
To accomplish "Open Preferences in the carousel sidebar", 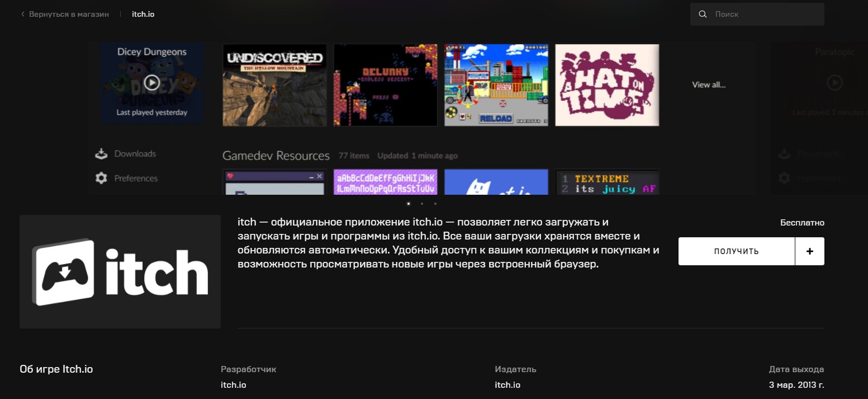I will pyautogui.click(x=136, y=178).
